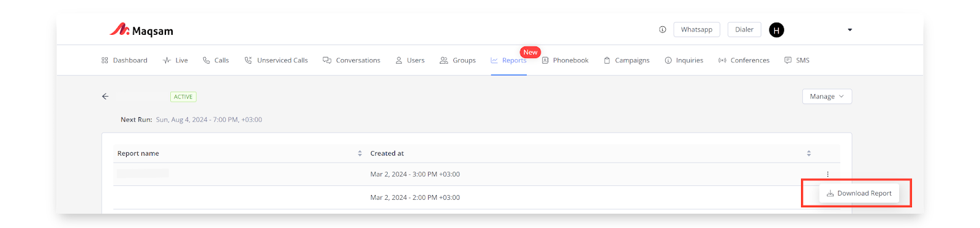Select the Mar 2, 2024 2:00 PM report row
This screenshot has height=228, width=980.
point(477,197)
